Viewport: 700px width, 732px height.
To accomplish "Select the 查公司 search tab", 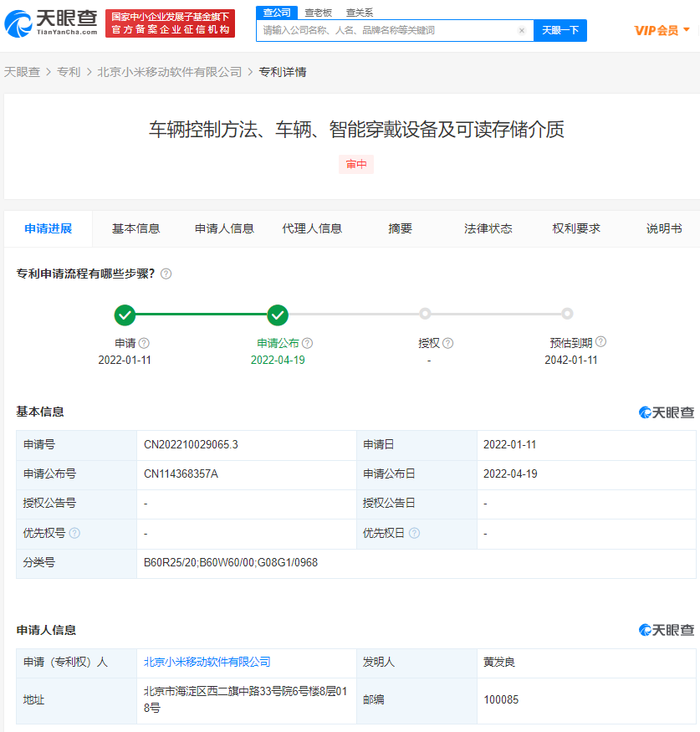I will point(277,13).
